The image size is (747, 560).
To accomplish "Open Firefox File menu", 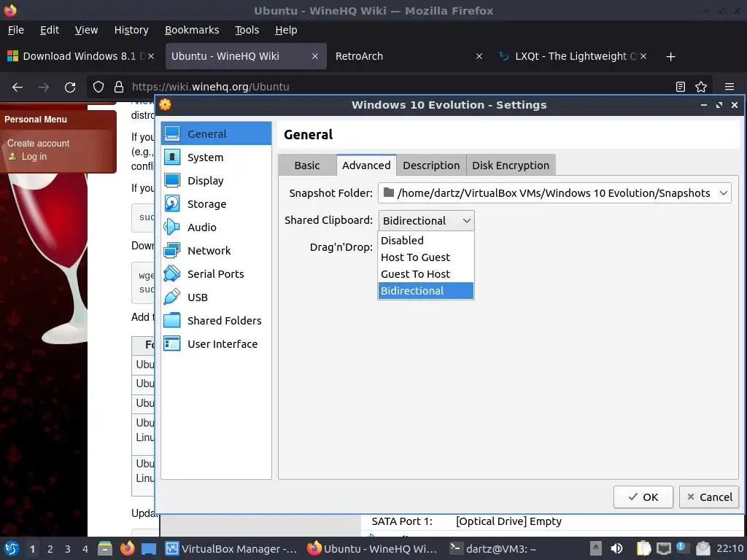I will (16, 30).
